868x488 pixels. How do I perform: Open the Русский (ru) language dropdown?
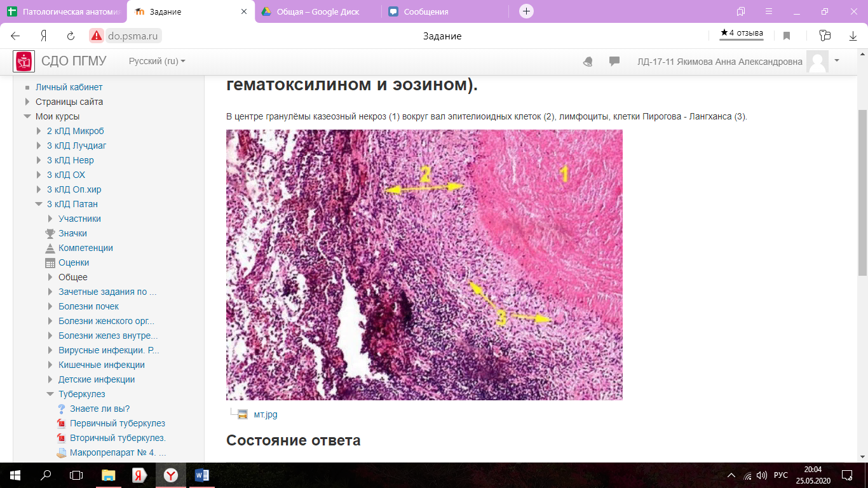pyautogui.click(x=157, y=62)
